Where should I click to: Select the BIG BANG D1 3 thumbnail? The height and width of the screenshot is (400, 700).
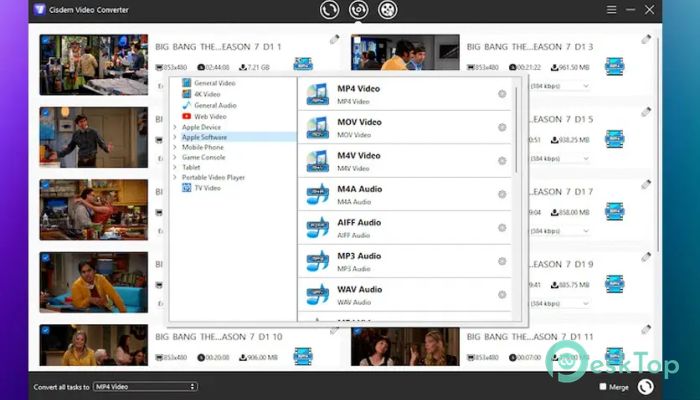tap(405, 52)
